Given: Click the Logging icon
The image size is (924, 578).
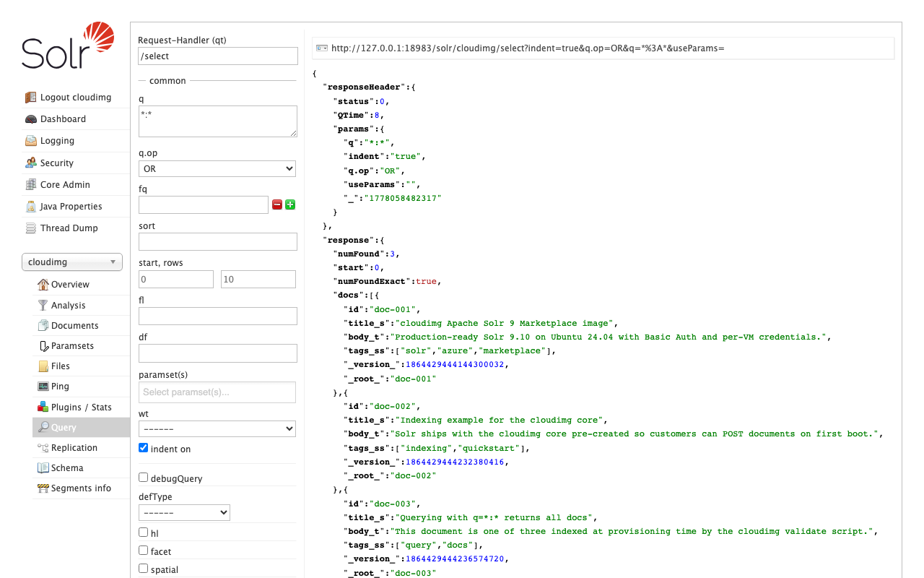Looking at the screenshot, I should pyautogui.click(x=30, y=141).
